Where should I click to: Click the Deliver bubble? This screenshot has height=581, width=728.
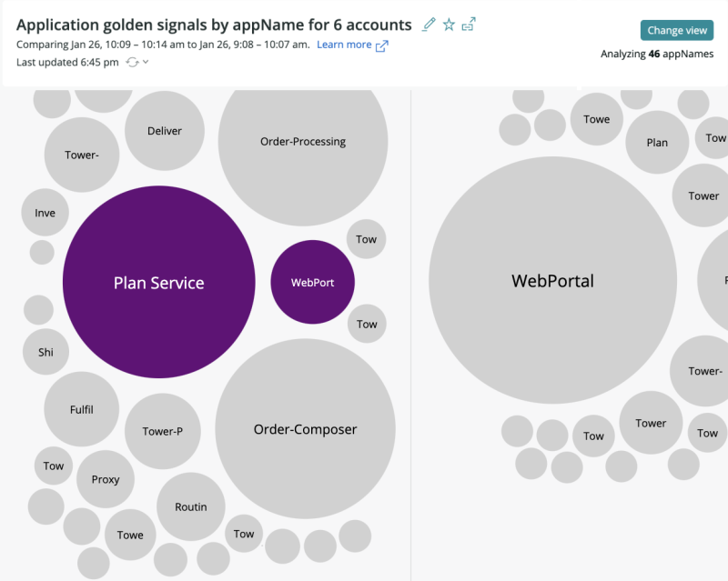pyautogui.click(x=165, y=131)
